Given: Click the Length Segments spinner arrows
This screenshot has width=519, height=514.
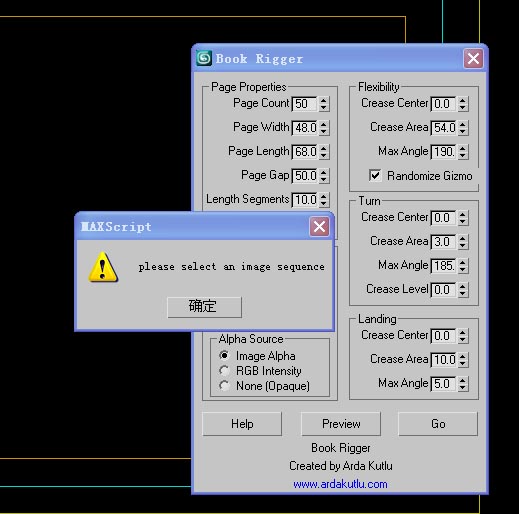Looking at the screenshot, I should (324, 200).
